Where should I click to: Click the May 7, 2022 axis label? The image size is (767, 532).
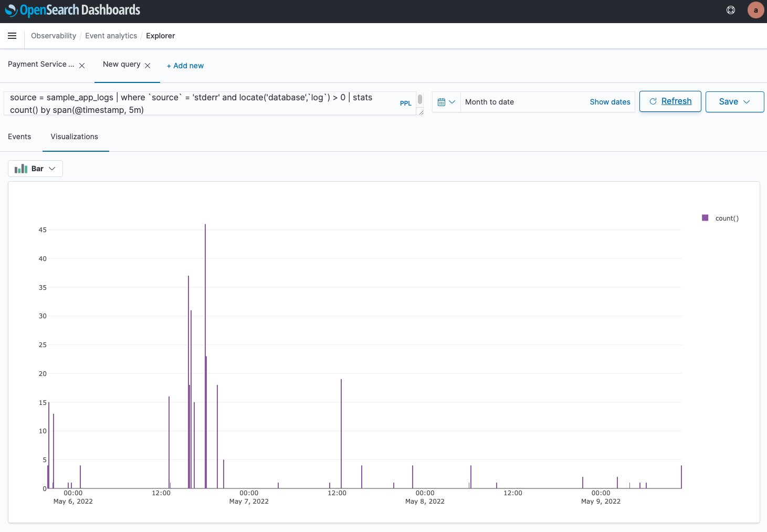coord(249,502)
